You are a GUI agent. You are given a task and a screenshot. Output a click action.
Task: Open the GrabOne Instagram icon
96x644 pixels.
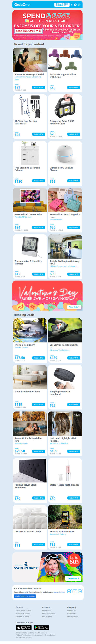[x=79, y=5]
